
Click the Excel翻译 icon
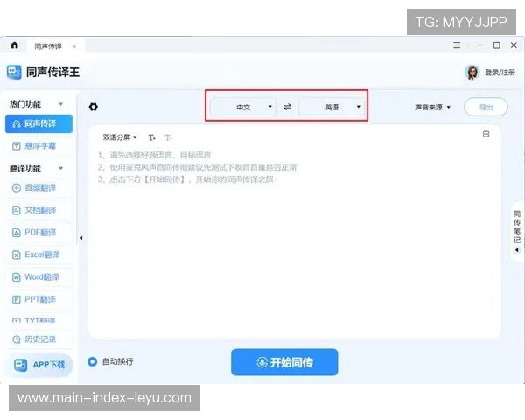tap(17, 255)
